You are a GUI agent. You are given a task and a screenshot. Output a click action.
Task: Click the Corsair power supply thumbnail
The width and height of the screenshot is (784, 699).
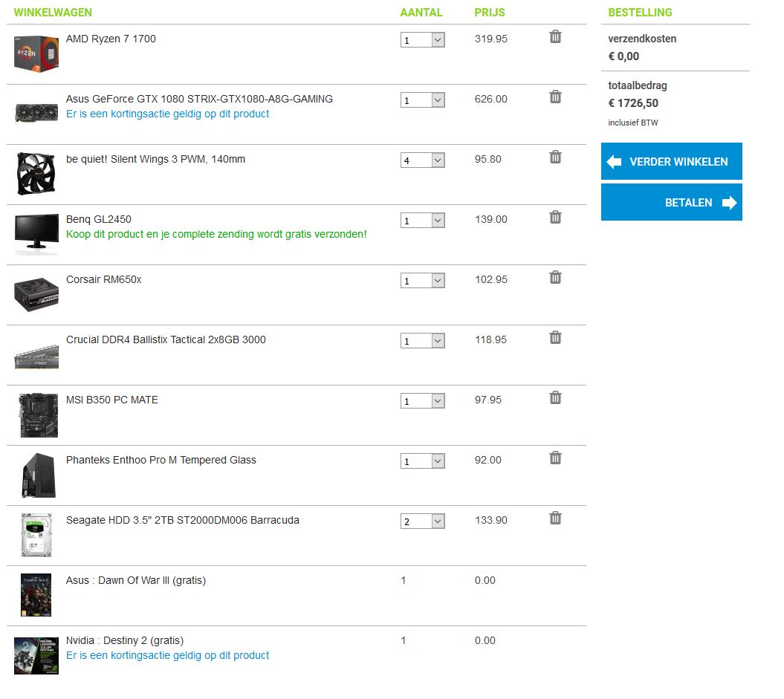point(36,295)
